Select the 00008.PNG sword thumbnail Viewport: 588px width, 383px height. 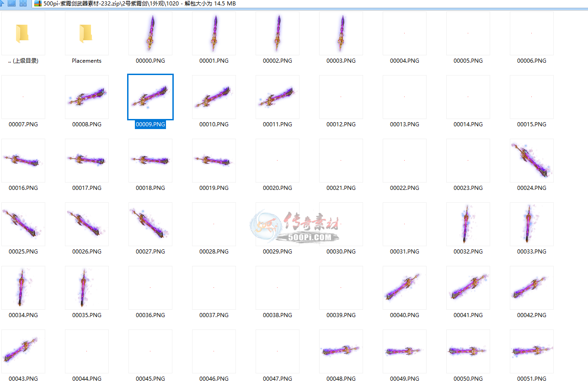87,97
